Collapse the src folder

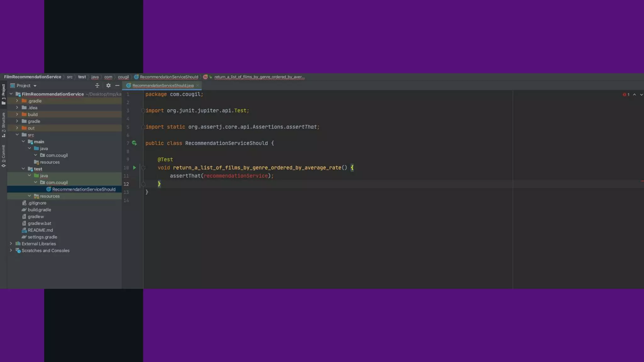click(x=17, y=135)
